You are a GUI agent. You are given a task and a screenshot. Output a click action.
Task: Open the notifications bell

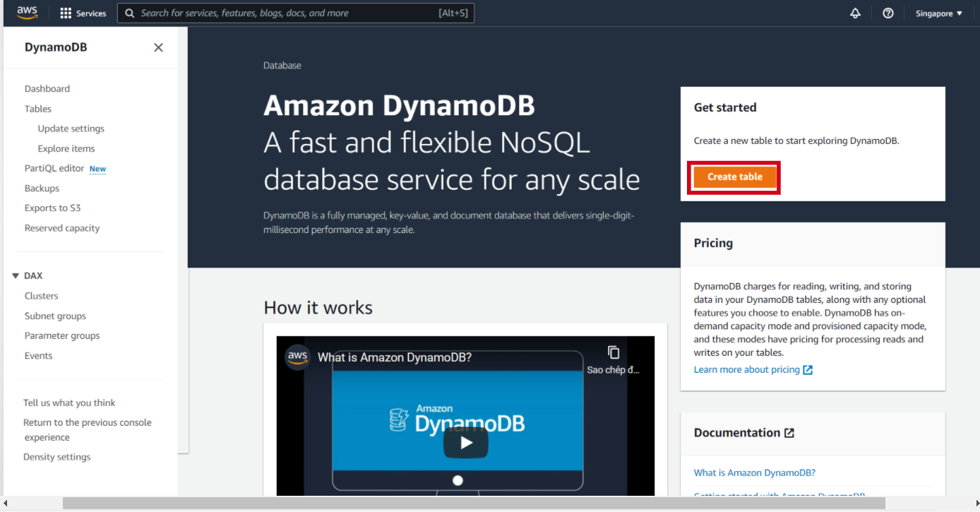point(855,13)
